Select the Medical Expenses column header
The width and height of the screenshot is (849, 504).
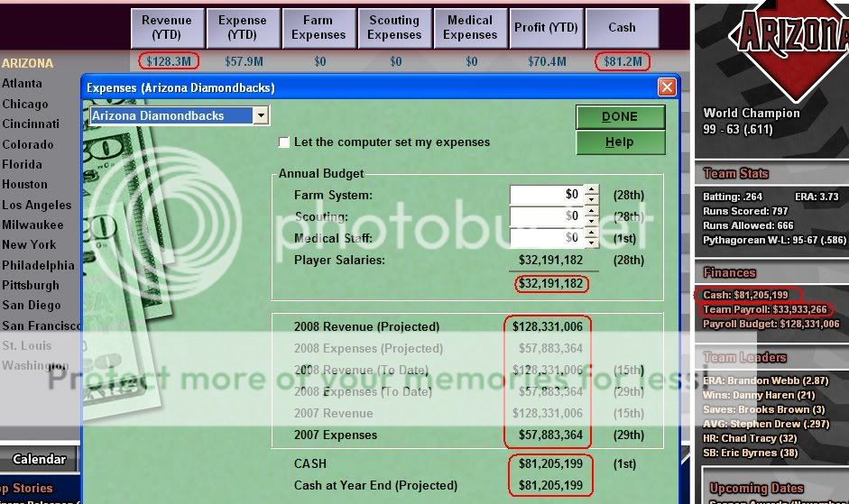(x=470, y=28)
